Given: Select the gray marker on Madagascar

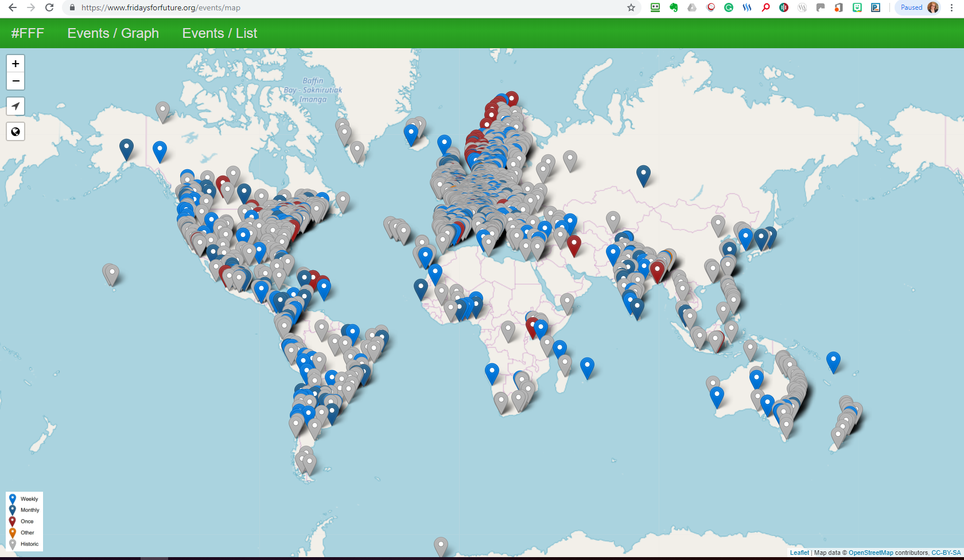Looking at the screenshot, I should tap(565, 365).
